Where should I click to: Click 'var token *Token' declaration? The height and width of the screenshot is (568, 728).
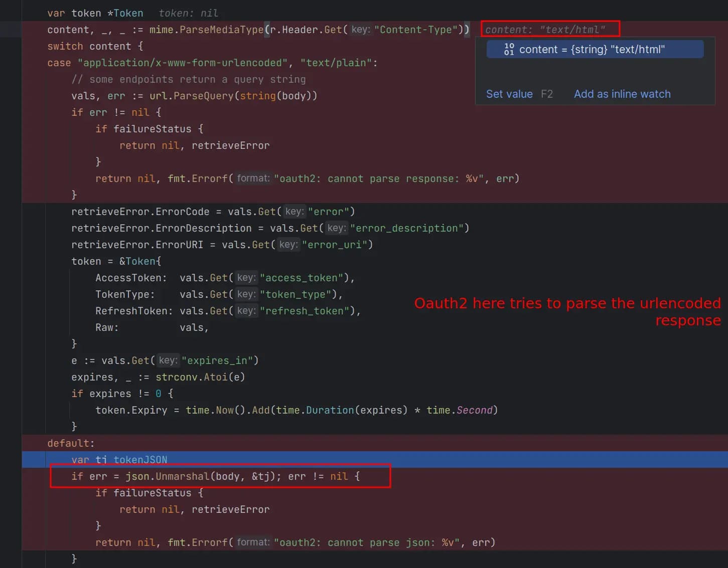coord(95,13)
